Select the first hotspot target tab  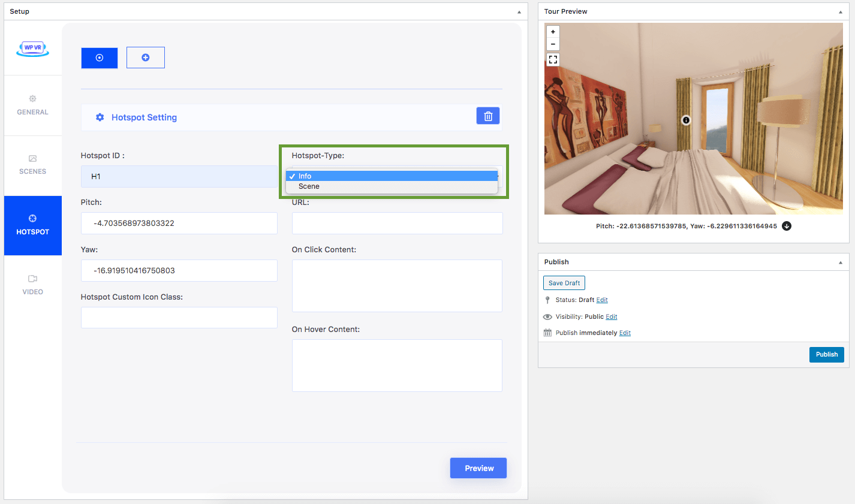pos(100,58)
